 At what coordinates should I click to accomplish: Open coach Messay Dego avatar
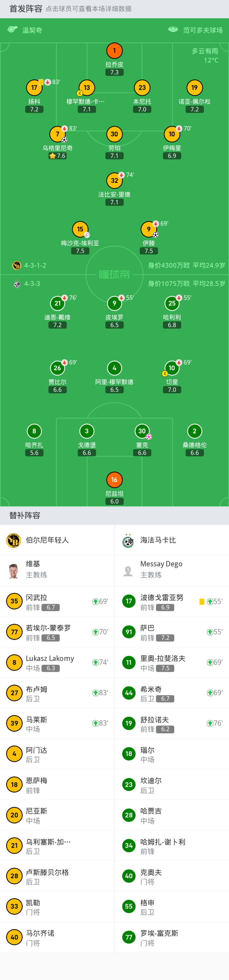tap(128, 571)
